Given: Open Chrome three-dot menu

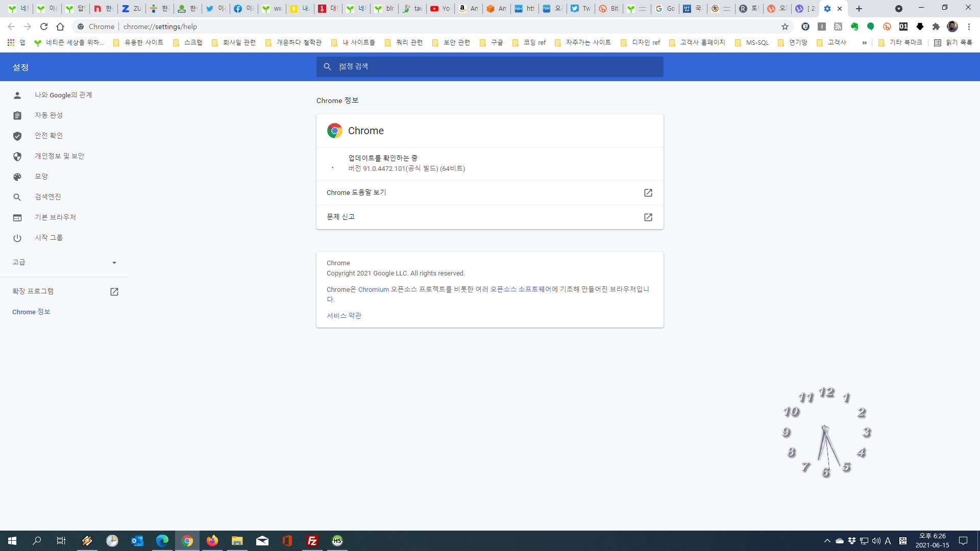Looking at the screenshot, I should tap(969, 27).
